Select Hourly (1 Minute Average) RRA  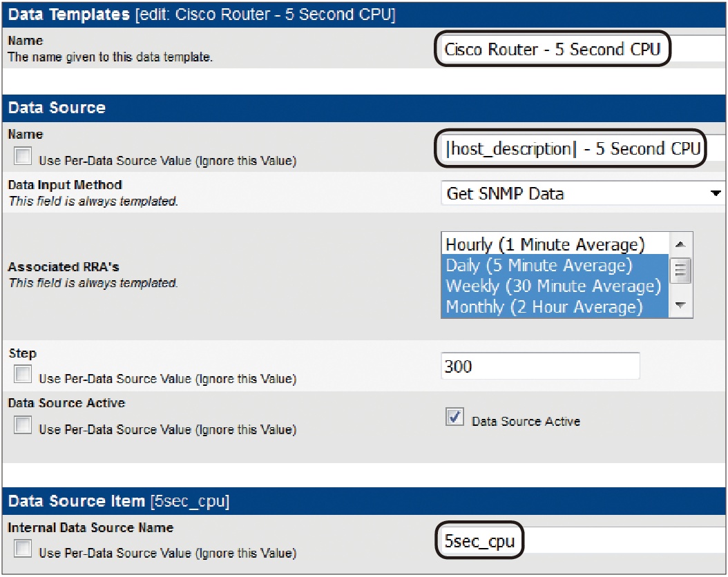pos(555,244)
